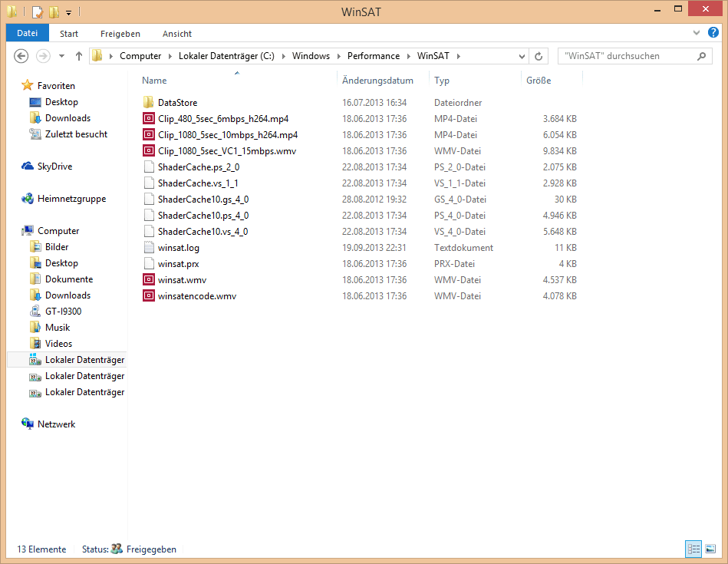Expand the breadcrumb arrow after Performance
Image resolution: width=728 pixels, height=564 pixels.
[409, 56]
